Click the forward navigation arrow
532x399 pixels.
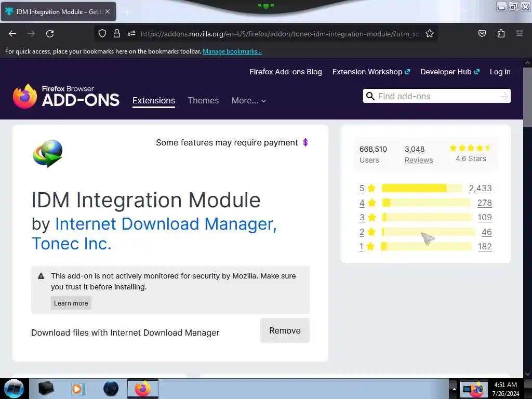click(x=31, y=34)
